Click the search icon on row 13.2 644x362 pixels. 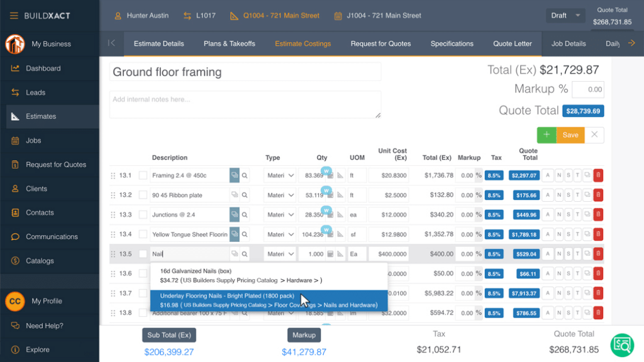click(245, 195)
